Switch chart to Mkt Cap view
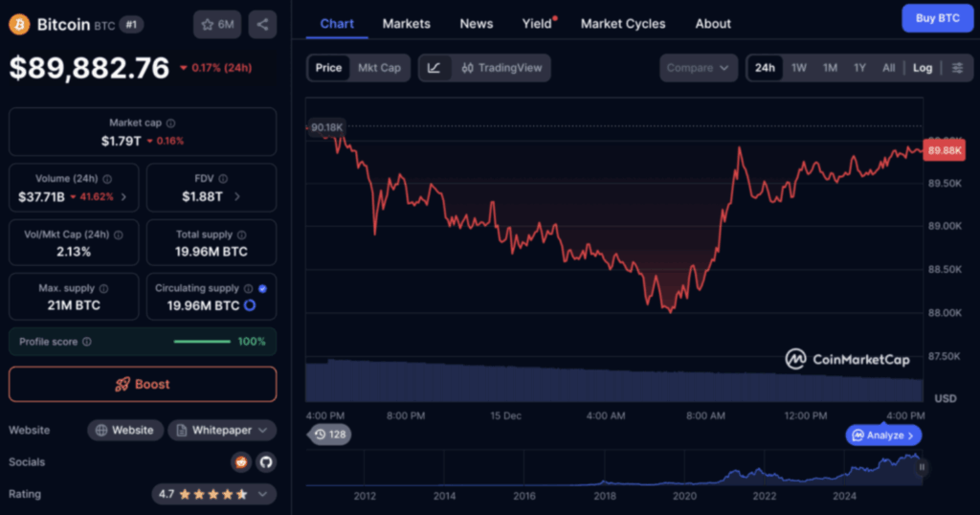 click(x=380, y=68)
